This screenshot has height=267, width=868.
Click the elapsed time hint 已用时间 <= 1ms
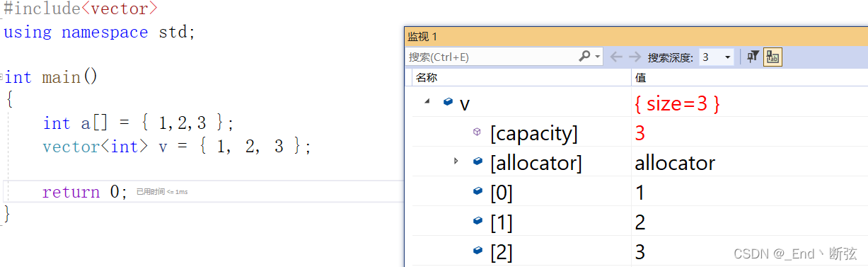coord(162,192)
